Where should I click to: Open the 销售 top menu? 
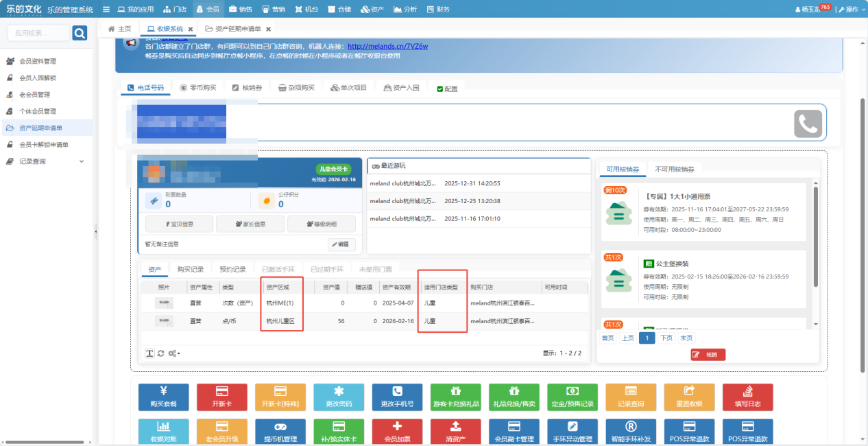240,10
